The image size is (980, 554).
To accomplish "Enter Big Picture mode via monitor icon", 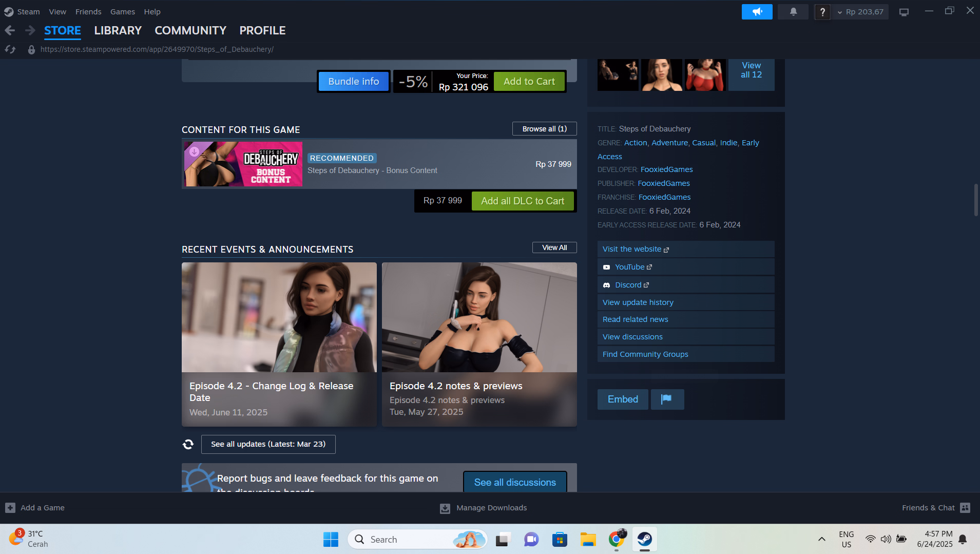I will (904, 12).
